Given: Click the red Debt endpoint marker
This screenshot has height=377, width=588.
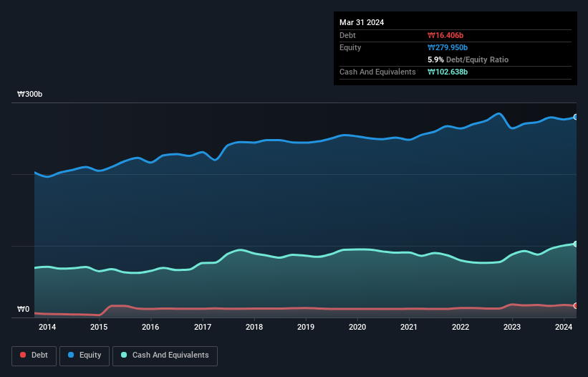Looking at the screenshot, I should click(576, 306).
